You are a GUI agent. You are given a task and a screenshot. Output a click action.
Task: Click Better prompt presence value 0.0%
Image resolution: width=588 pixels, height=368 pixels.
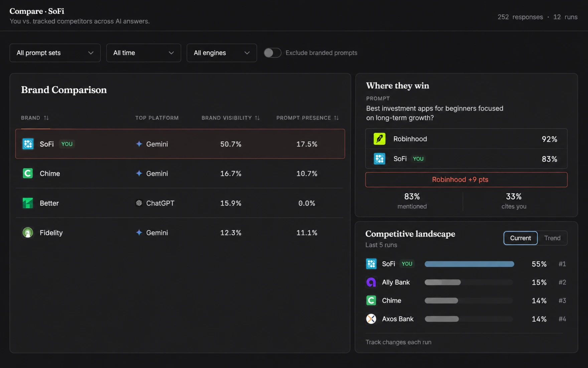(307, 203)
